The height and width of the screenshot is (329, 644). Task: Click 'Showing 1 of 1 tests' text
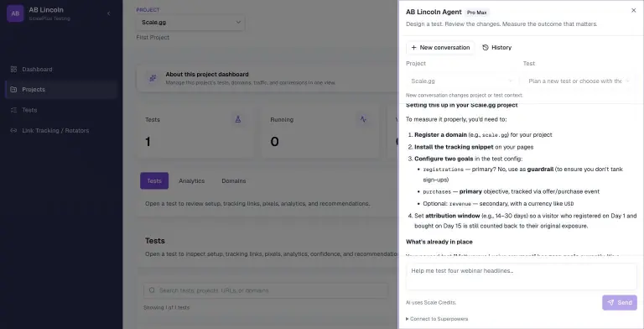pos(166,308)
